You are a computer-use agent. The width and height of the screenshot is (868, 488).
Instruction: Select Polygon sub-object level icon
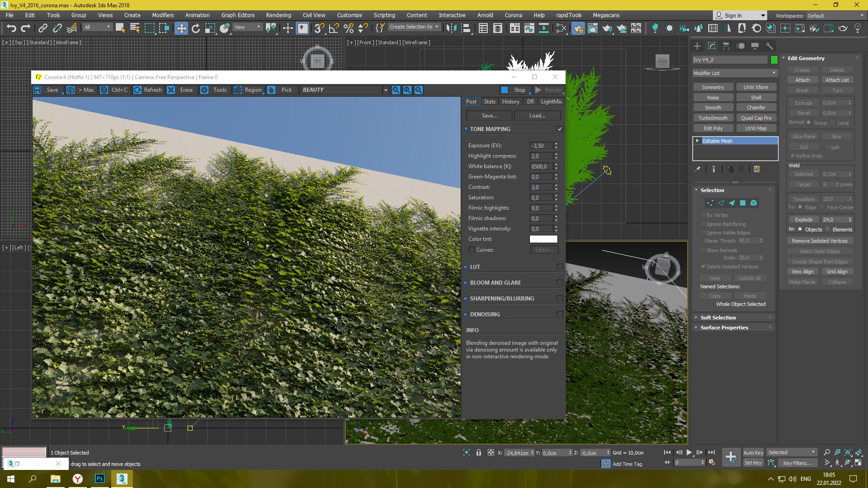click(743, 203)
